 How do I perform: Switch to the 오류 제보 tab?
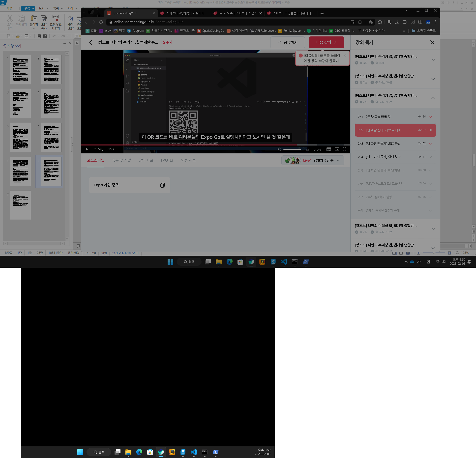pyautogui.click(x=188, y=160)
